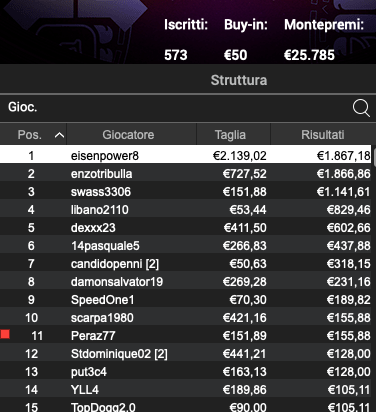
Task: Click the magnifying glass search icon
Action: (x=361, y=108)
